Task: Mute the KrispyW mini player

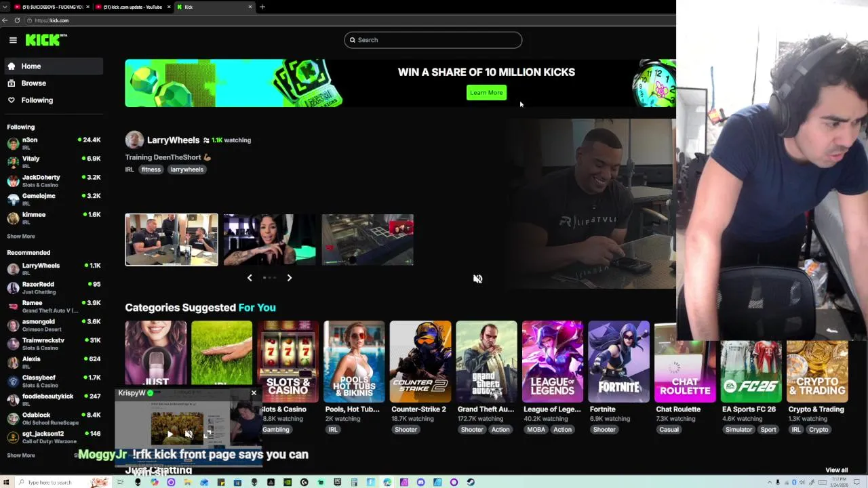Action: click(x=189, y=434)
